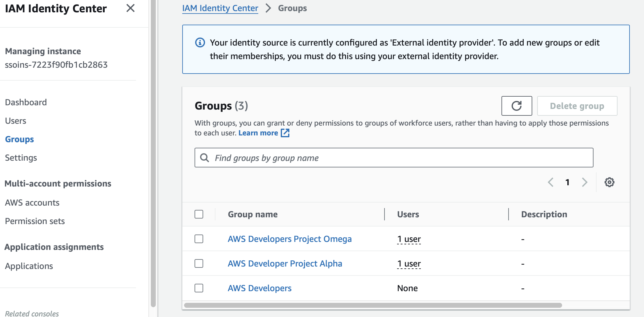
Task: Go to previous page using left chevron
Action: click(x=551, y=182)
